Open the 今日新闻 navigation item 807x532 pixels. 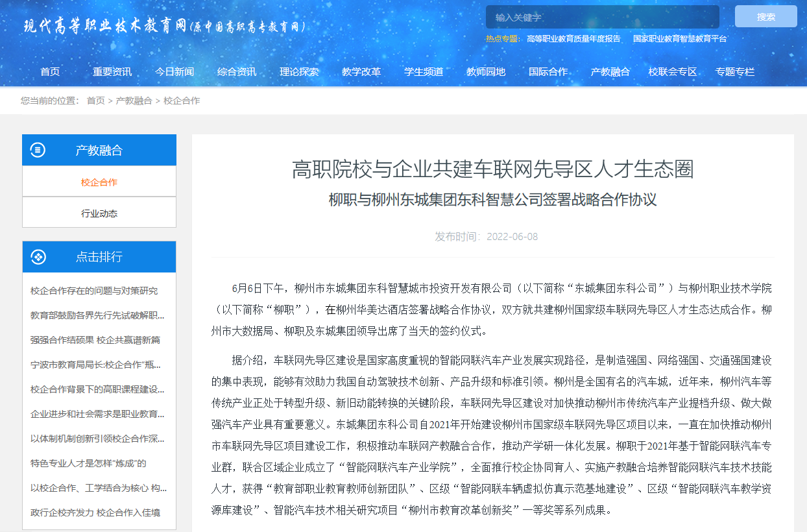(175, 72)
